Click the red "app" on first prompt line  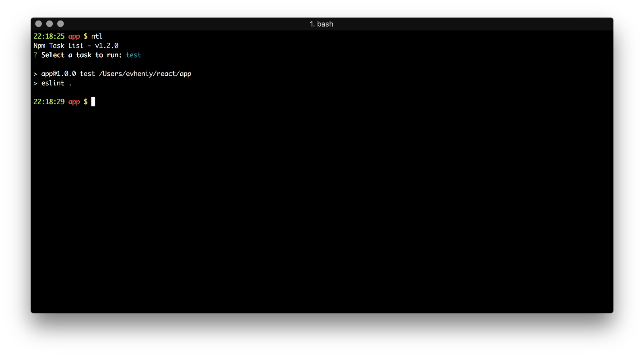coord(74,36)
